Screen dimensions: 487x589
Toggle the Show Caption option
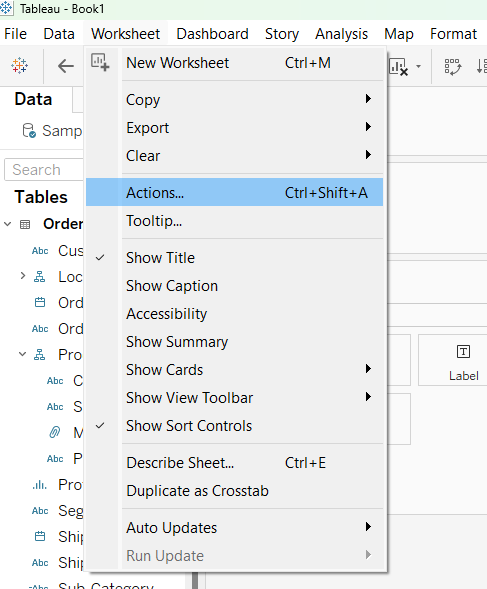234,286
